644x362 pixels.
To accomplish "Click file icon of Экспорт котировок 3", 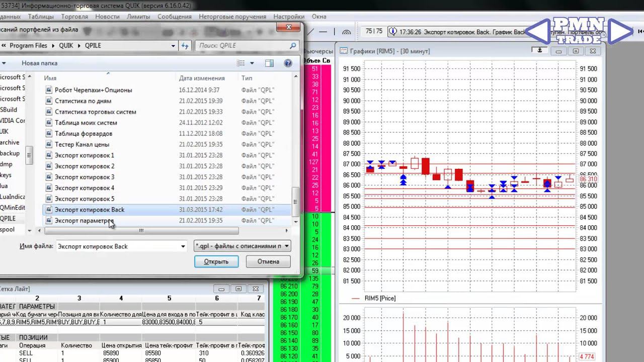I will coord(49,177).
